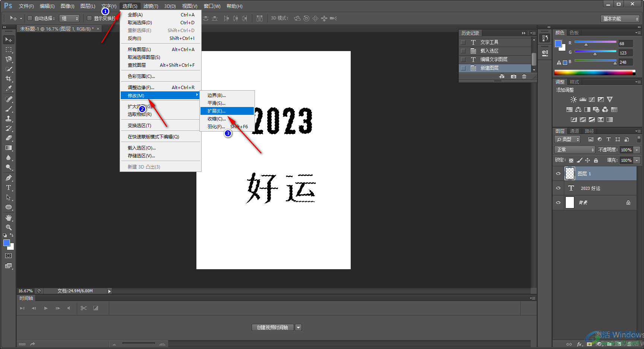Open the fill 100% dropdown arrow
This screenshot has width=644, height=349.
[x=637, y=160]
